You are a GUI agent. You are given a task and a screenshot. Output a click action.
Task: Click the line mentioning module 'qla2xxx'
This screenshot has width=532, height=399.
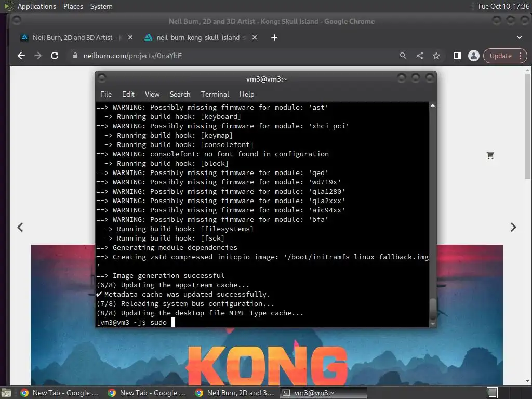coord(220,201)
